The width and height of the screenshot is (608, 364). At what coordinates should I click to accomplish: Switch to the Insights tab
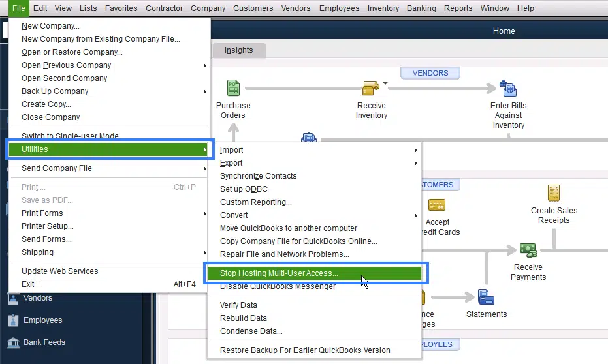(238, 50)
